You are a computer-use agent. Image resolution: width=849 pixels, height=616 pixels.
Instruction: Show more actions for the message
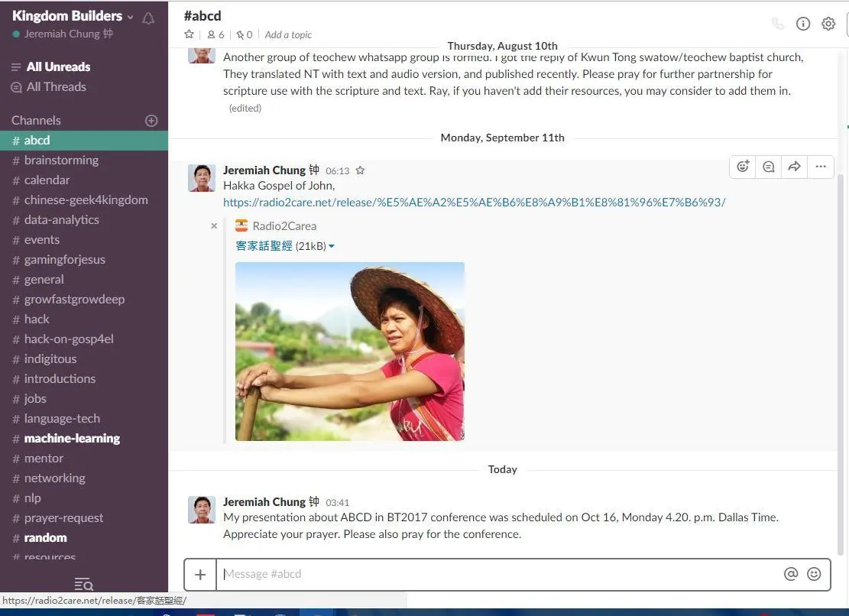click(x=821, y=167)
